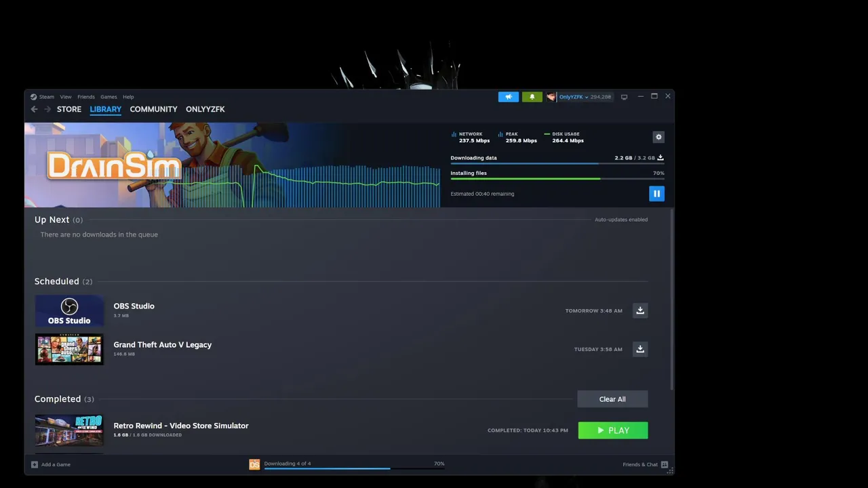Select the OBS Studio title
The width and height of the screenshot is (868, 488).
[x=134, y=306]
